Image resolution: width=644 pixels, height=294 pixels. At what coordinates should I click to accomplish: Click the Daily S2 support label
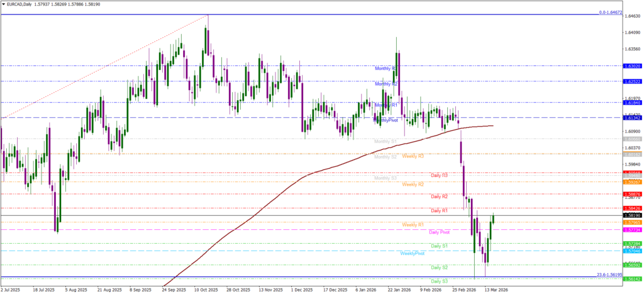click(x=439, y=267)
